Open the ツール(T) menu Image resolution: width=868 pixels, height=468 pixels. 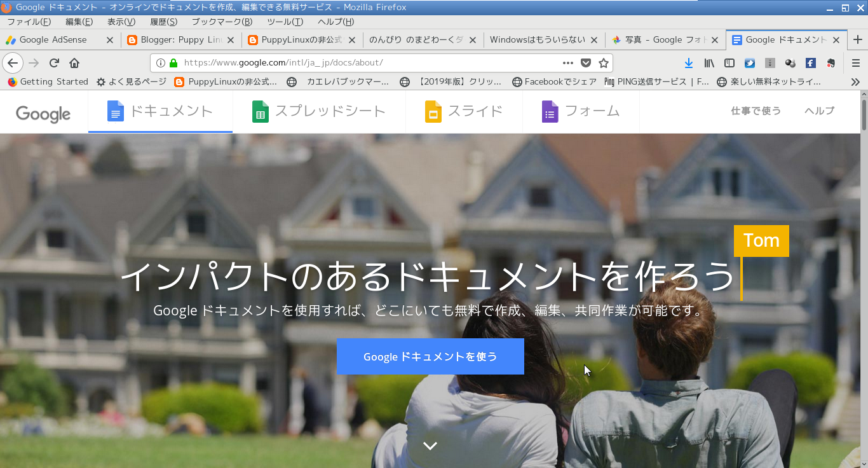pyautogui.click(x=285, y=22)
